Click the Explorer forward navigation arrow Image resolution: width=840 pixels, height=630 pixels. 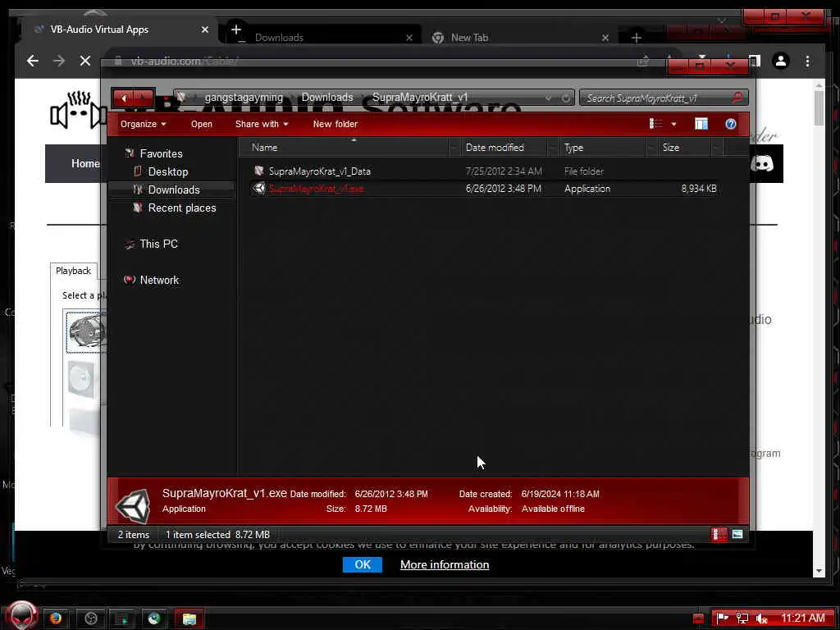143,98
